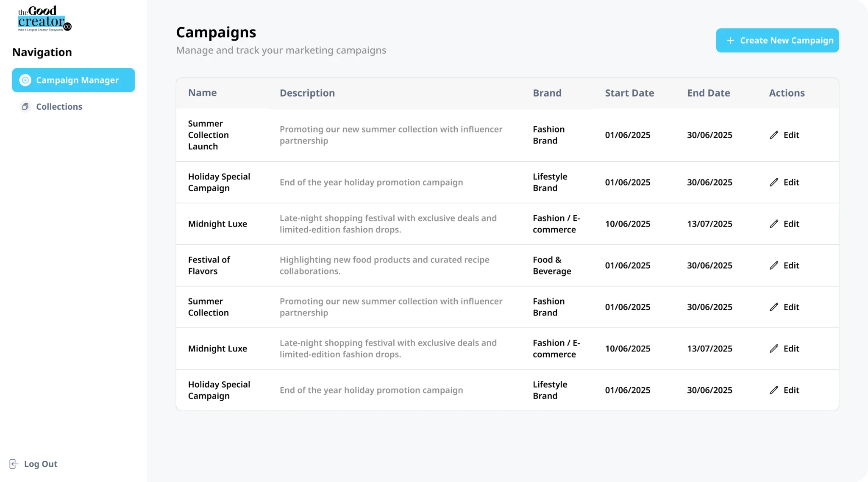Click pencil icon in last Holiday Special Campaign row
Screen dimensions: 868x482
click(774, 390)
